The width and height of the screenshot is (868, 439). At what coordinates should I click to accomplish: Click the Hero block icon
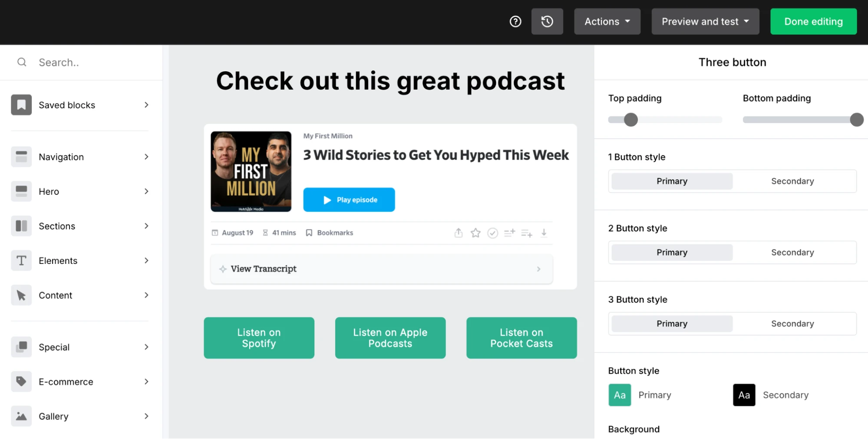tap(21, 191)
